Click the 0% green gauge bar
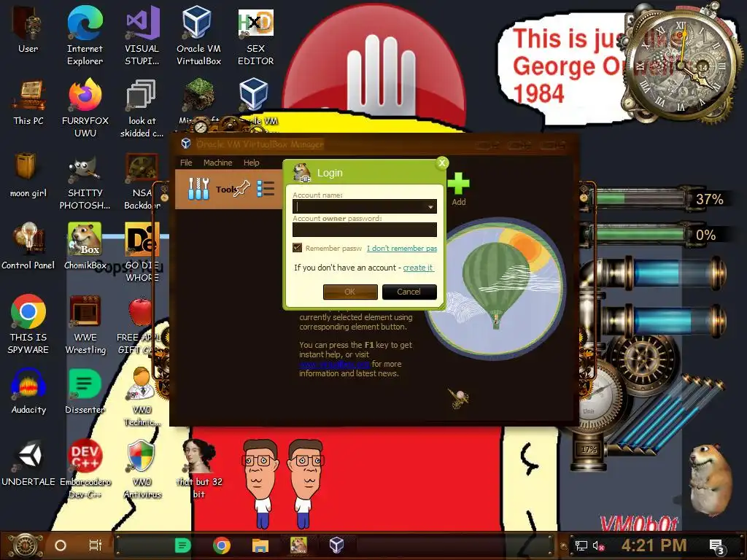This screenshot has height=560, width=747. [640, 234]
